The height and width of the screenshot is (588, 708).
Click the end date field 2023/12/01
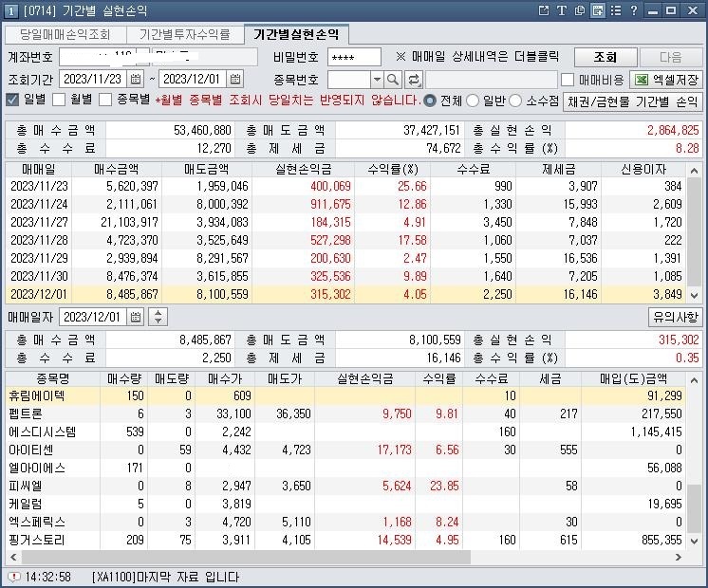click(x=193, y=80)
